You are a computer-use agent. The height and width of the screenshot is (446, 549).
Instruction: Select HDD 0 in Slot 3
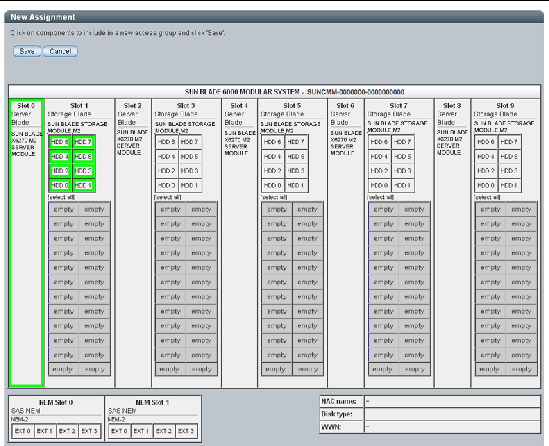[x=167, y=185]
